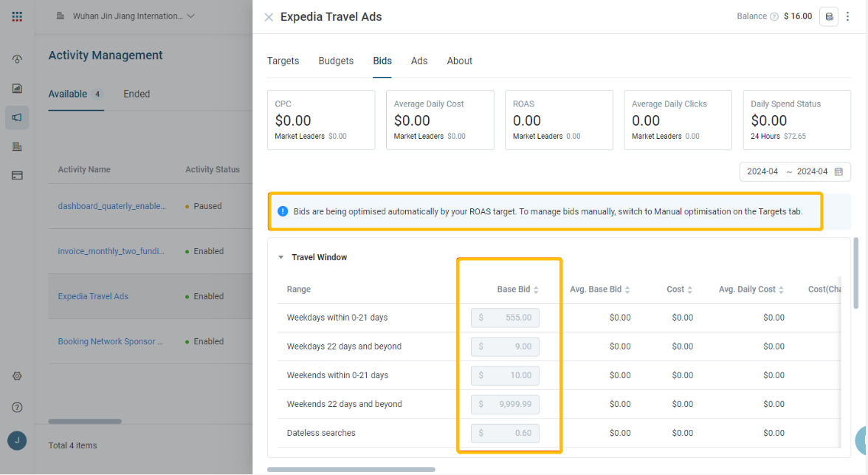This screenshot has height=475, width=868.
Task: Open the help question mark icon
Action: click(17, 407)
